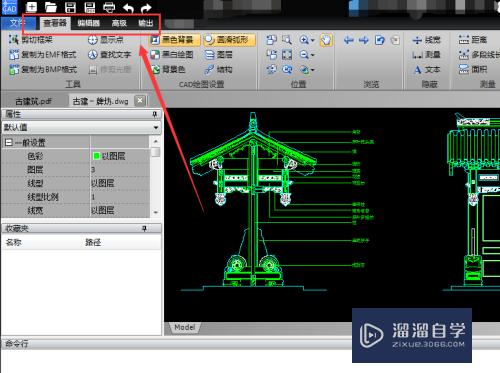The image size is (500, 373).
Task: Click the rotate page icon in 浏览 group
Action: pos(380,40)
